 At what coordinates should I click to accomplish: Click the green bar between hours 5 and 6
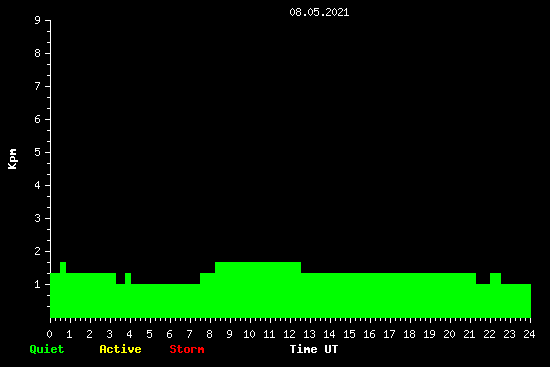[x=160, y=301]
